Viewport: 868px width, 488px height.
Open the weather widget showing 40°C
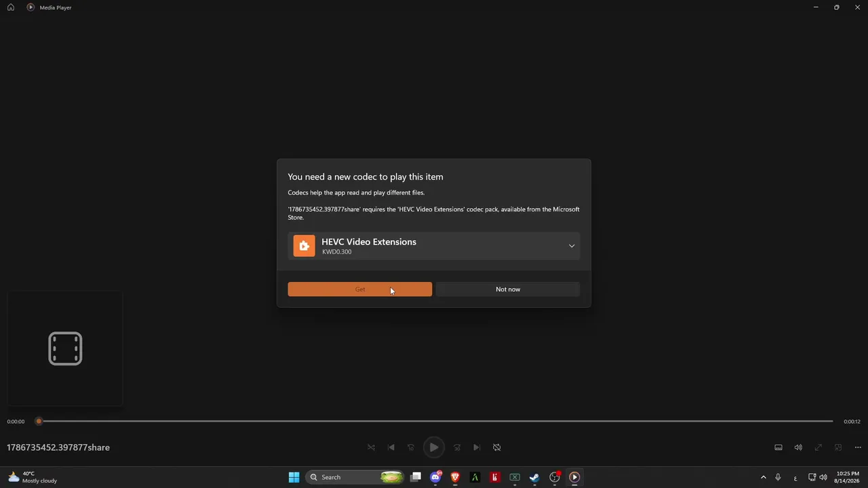point(33,477)
